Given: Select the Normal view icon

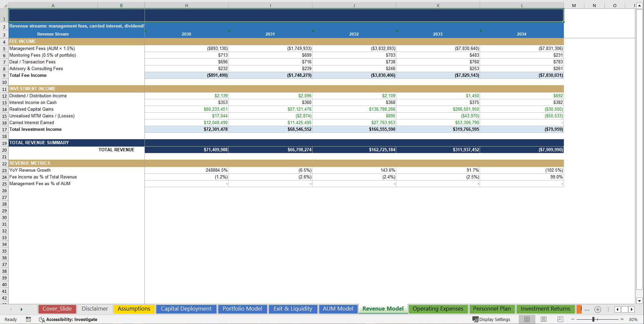Looking at the screenshot, I should pos(527,319).
